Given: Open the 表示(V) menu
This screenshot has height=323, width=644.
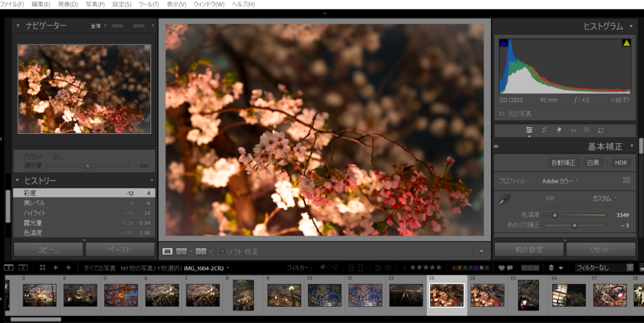Looking at the screenshot, I should pyautogui.click(x=177, y=4).
